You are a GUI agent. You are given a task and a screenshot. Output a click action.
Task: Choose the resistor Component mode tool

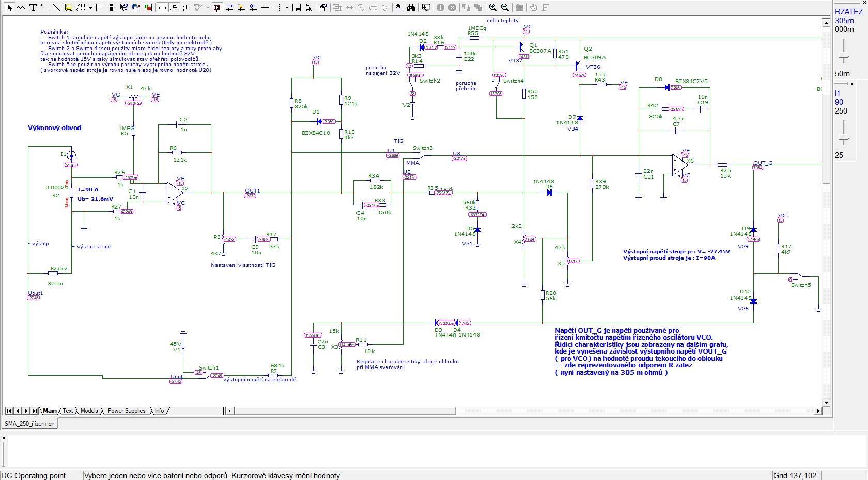tap(21, 8)
